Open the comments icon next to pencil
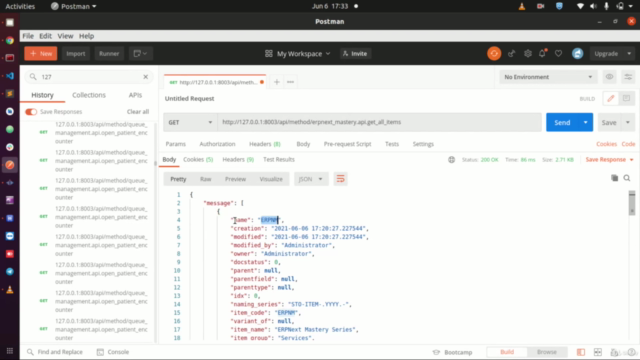640x360 pixels. (x=626, y=98)
